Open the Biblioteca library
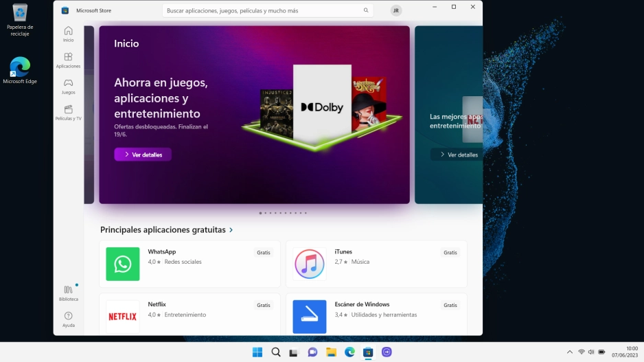This screenshot has width=644, height=362. [68, 293]
